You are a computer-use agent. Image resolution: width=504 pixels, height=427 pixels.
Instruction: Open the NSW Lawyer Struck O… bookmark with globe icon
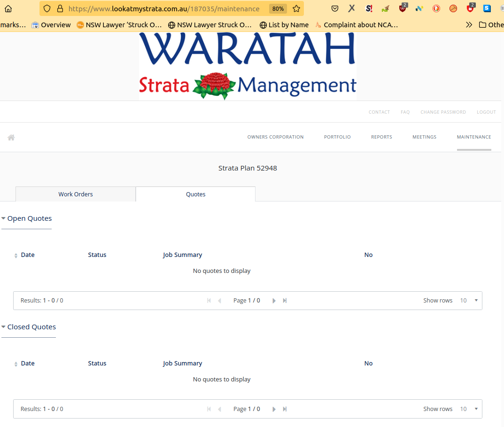pyautogui.click(x=210, y=25)
